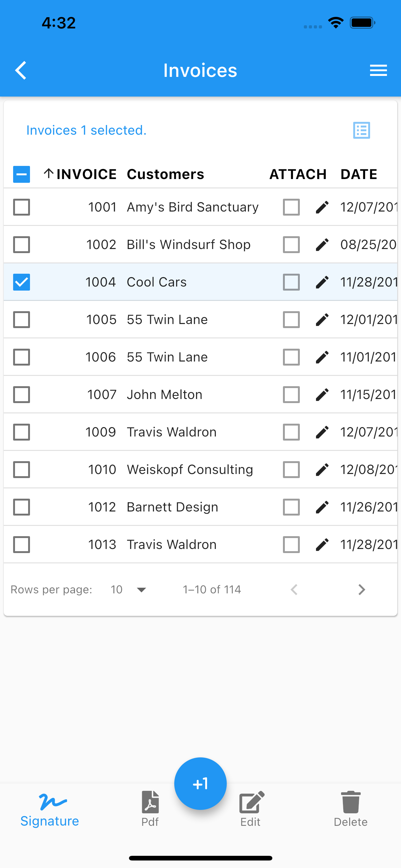Tap the pencil icon for Cool Cars
Image resolution: width=401 pixels, height=868 pixels.
tap(322, 282)
